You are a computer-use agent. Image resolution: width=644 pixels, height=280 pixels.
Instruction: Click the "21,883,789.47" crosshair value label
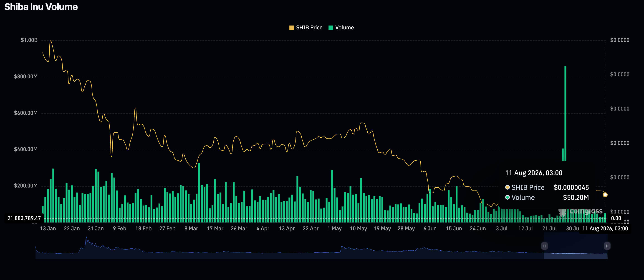[x=24, y=218]
